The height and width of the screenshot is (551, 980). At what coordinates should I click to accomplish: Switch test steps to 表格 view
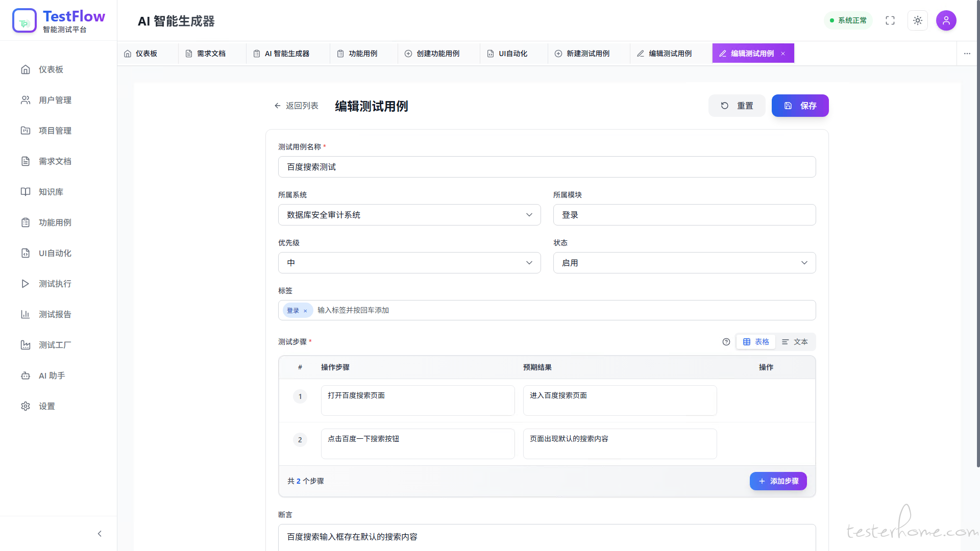pyautogui.click(x=756, y=342)
